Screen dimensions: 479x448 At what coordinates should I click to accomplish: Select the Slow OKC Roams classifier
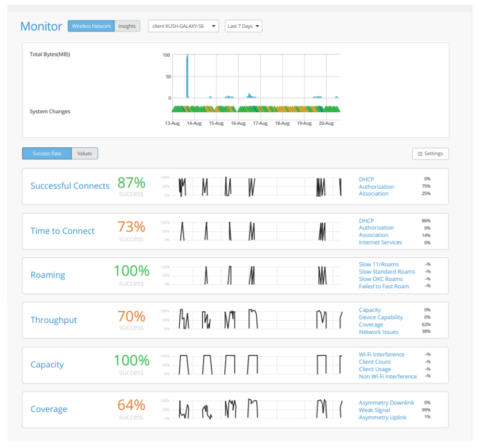[381, 279]
